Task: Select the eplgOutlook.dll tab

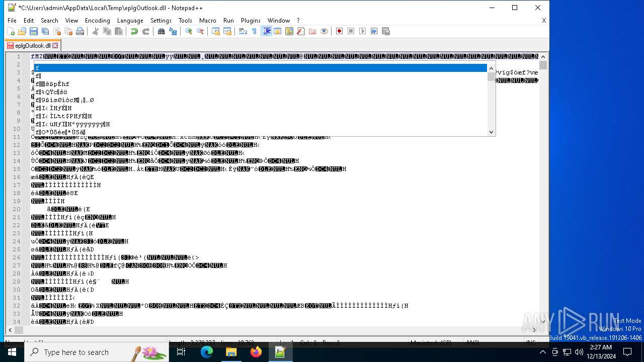Action: coord(33,45)
